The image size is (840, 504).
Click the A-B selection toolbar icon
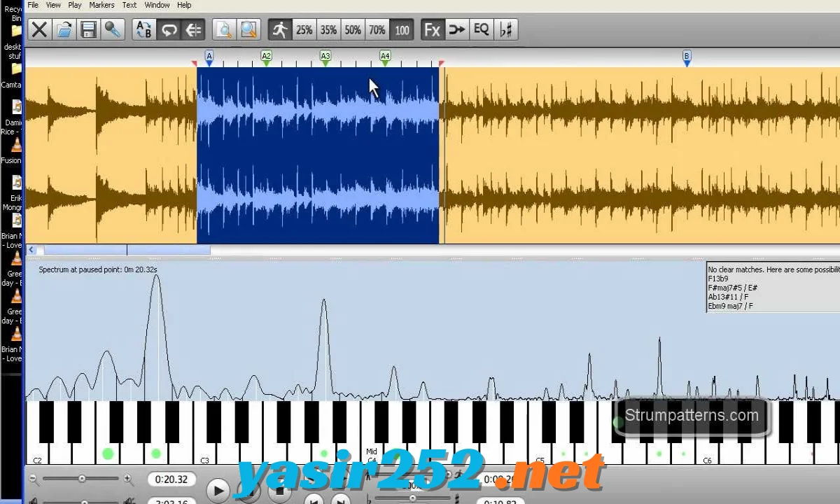click(x=144, y=29)
